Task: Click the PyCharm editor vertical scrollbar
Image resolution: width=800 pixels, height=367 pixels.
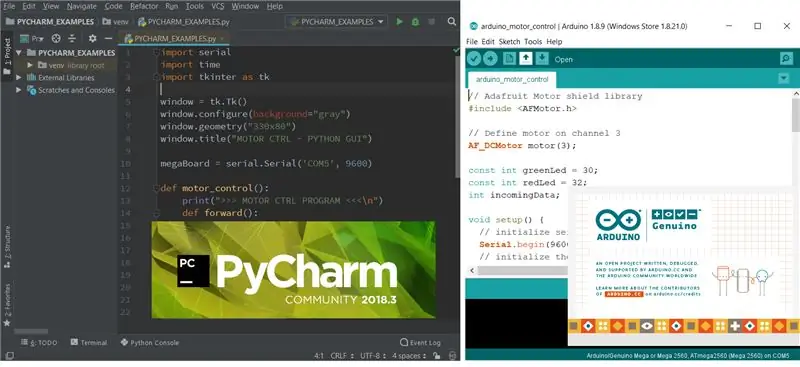Action: 457,117
